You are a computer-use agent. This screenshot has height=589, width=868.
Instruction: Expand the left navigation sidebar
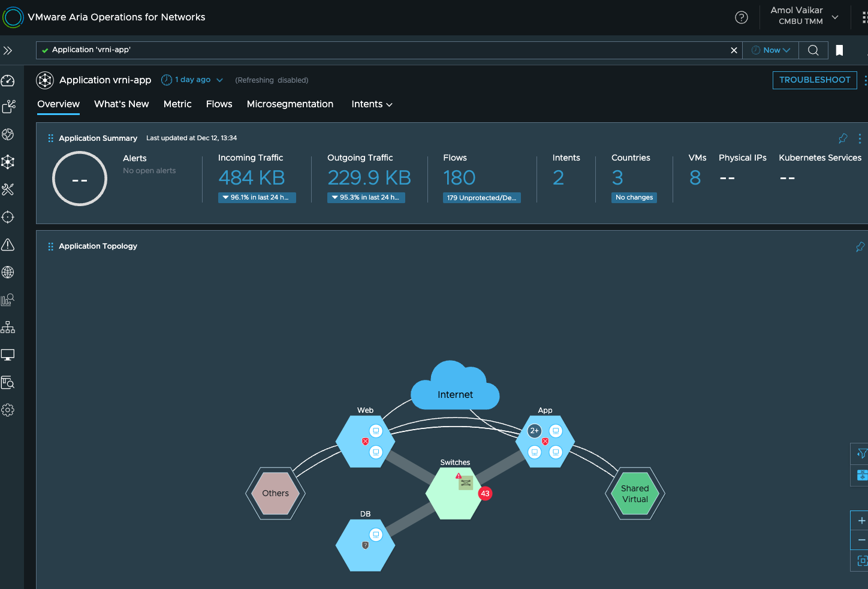pyautogui.click(x=8, y=51)
